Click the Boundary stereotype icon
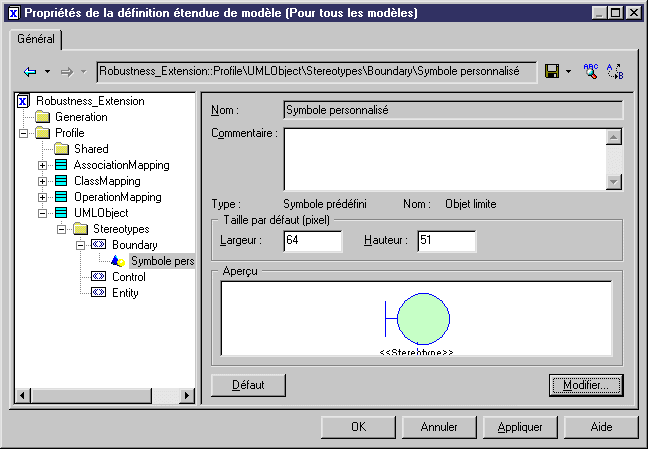648x449 pixels. click(x=98, y=244)
